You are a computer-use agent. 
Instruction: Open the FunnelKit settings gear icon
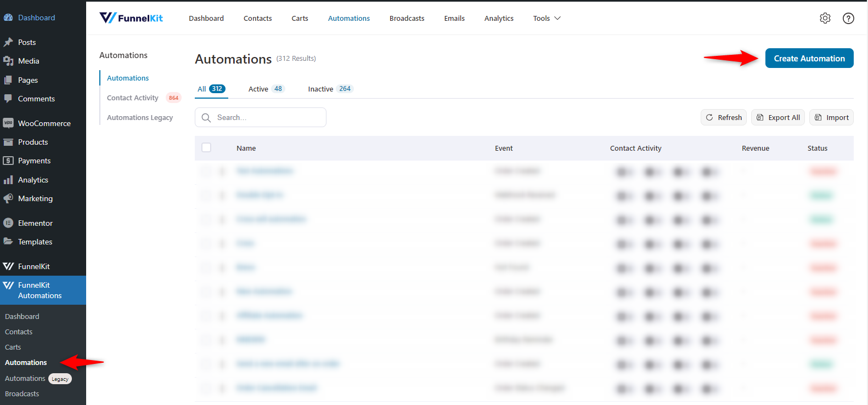click(x=825, y=18)
